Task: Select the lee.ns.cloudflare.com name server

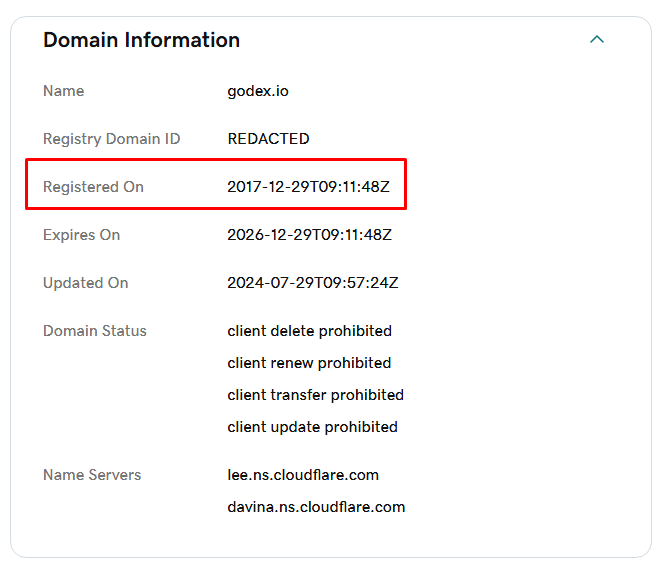Action: tap(303, 475)
